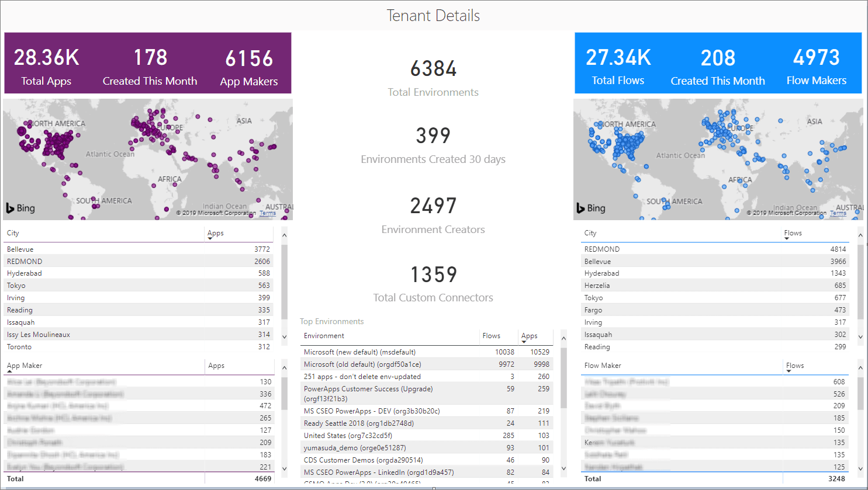This screenshot has height=490, width=868.
Task: Select the Bellevue row in the Apps city table
Action: pos(20,249)
